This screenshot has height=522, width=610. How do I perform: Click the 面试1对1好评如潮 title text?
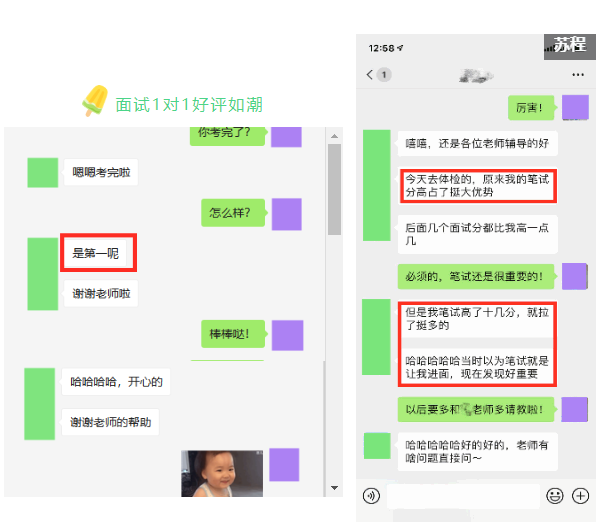(x=189, y=104)
